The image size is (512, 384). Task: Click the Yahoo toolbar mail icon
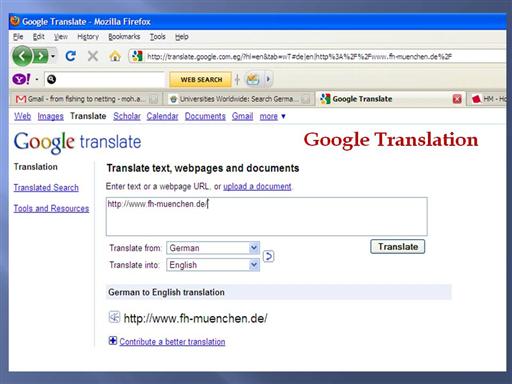253,79
